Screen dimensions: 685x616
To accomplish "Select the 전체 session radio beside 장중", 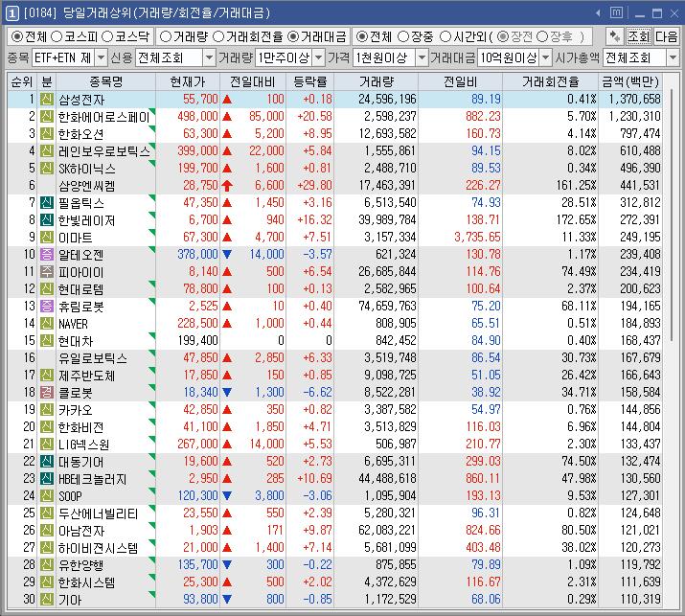I will click(x=362, y=36).
